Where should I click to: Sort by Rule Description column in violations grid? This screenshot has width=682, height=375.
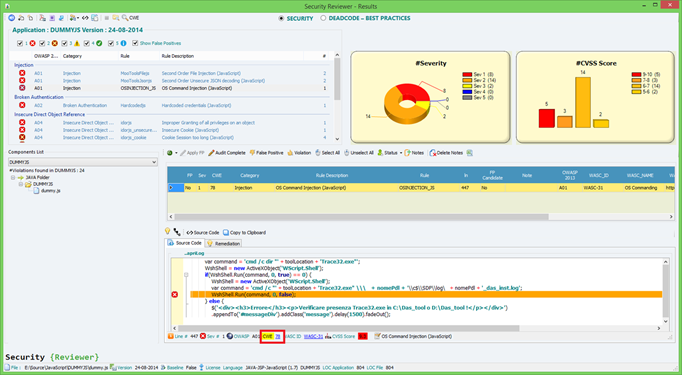[332, 175]
